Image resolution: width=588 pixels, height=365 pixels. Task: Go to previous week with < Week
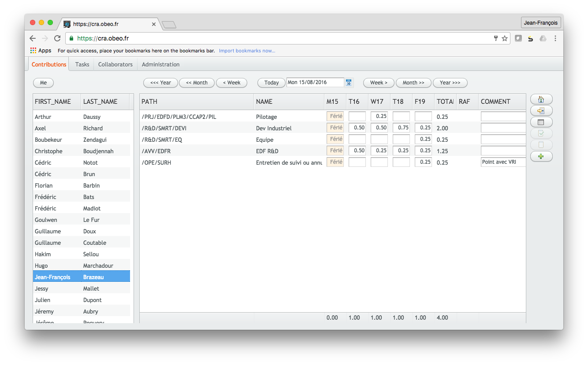(x=231, y=83)
